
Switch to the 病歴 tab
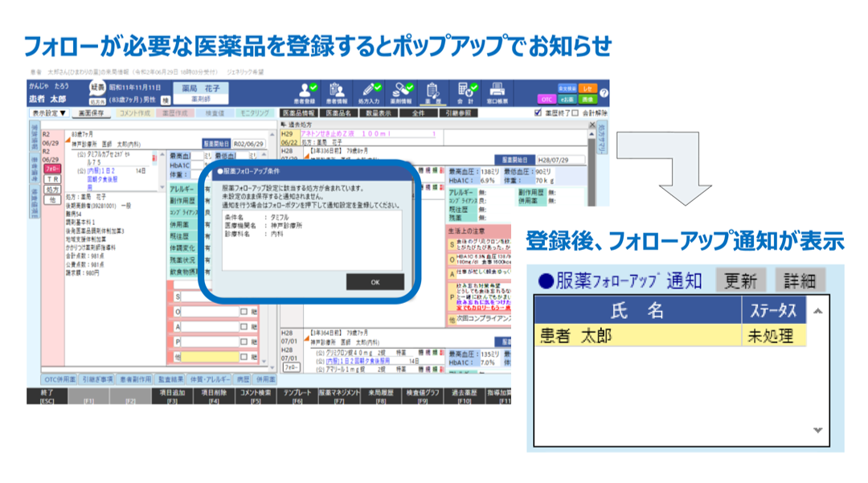(x=243, y=379)
